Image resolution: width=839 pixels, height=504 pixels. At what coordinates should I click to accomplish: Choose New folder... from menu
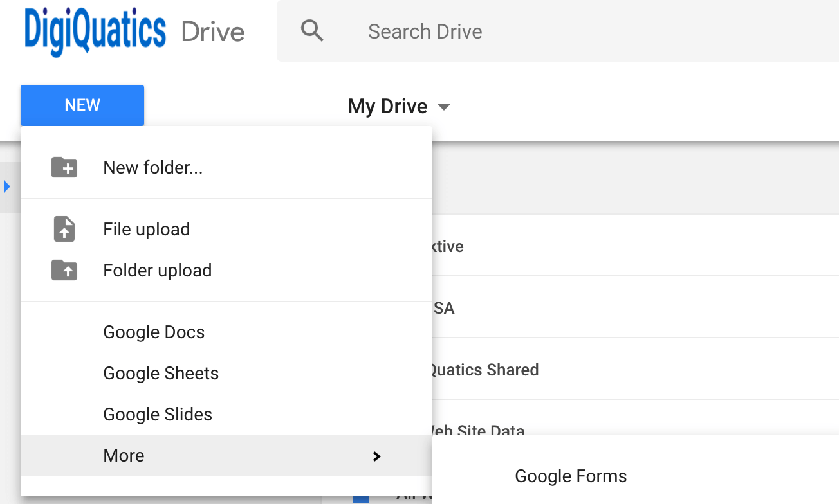point(226,168)
